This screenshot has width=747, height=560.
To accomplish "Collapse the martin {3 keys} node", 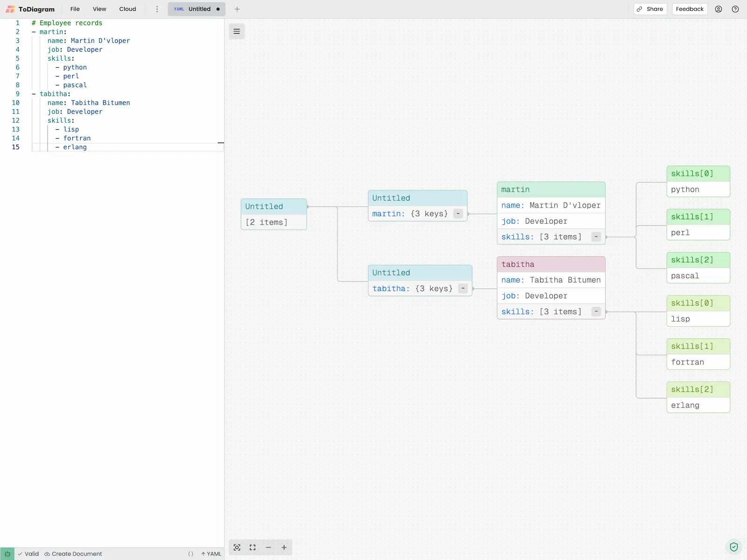I will [x=458, y=214].
